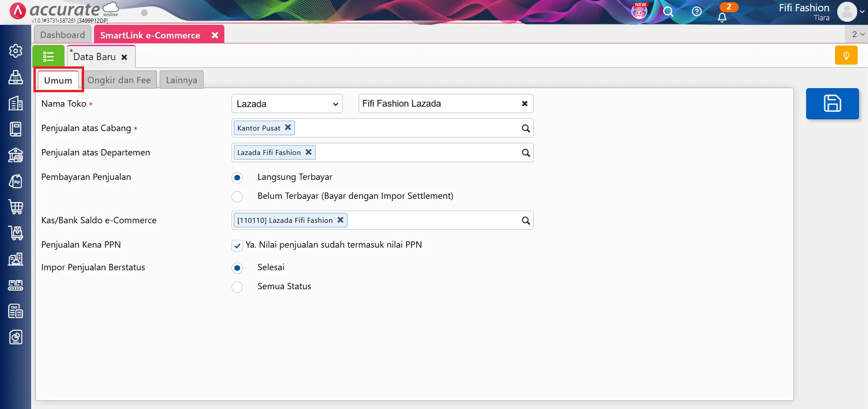Uncheck the Penjualan Kena PPN checkbox

(237, 245)
